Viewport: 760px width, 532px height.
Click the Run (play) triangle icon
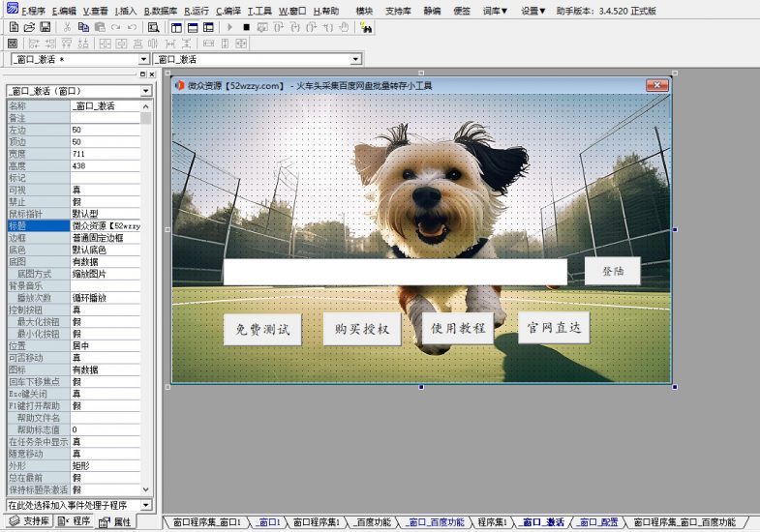coord(230,27)
